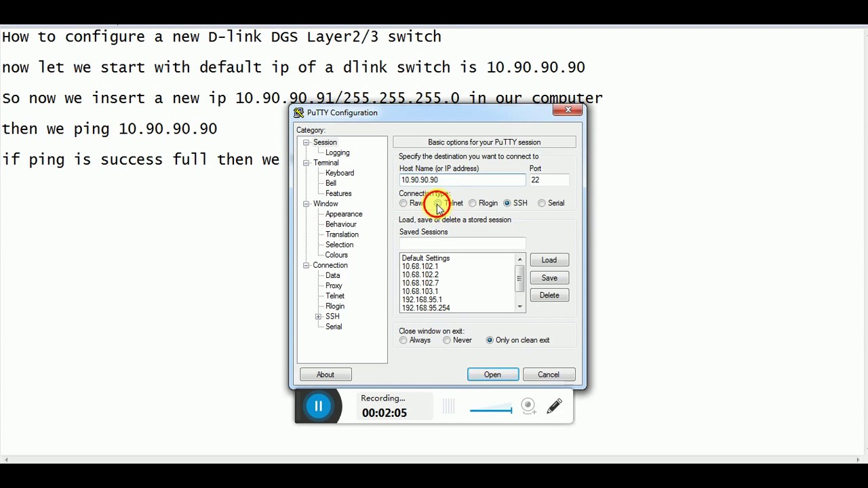
Task: Open the Selection category
Action: 339,245
